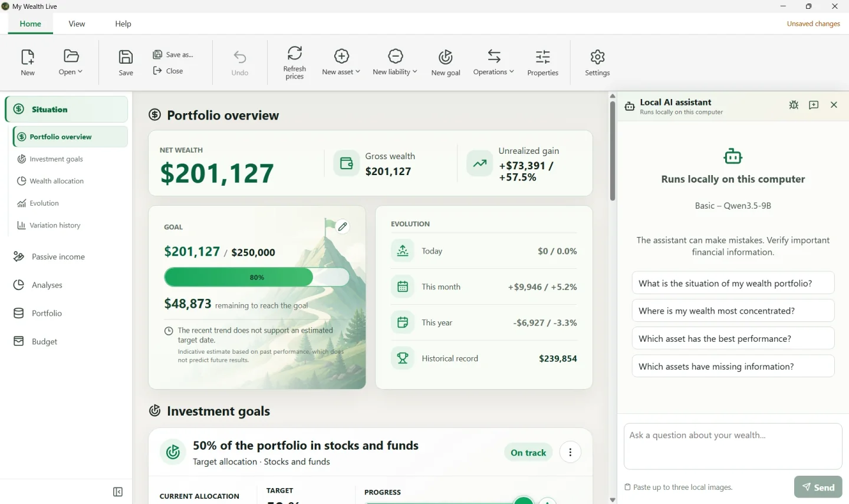Select Portfolio overview in sidebar
Image resolution: width=849 pixels, height=504 pixels.
[70, 137]
